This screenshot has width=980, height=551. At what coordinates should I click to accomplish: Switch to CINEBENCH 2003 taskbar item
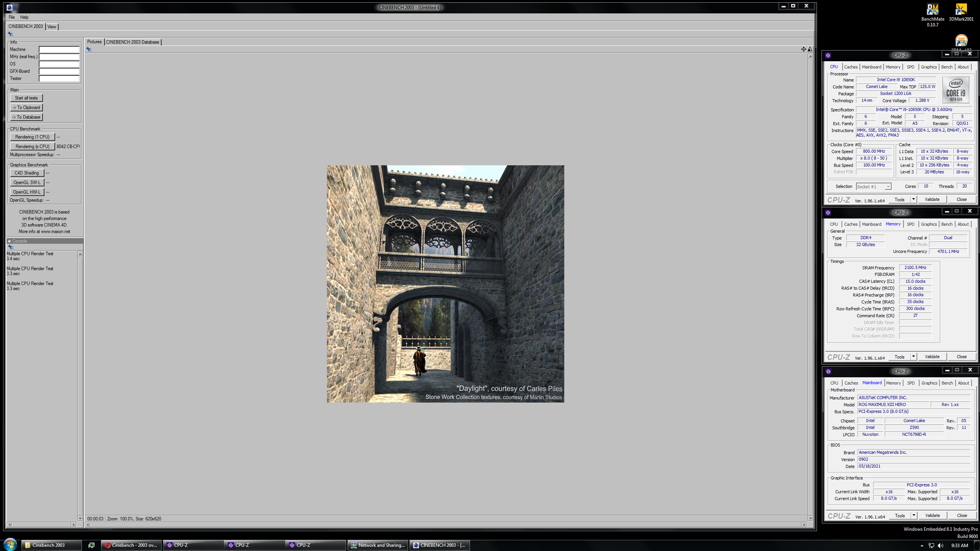point(440,545)
